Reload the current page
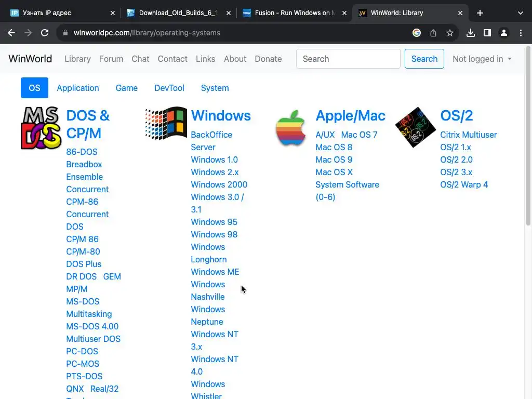 tap(45, 33)
